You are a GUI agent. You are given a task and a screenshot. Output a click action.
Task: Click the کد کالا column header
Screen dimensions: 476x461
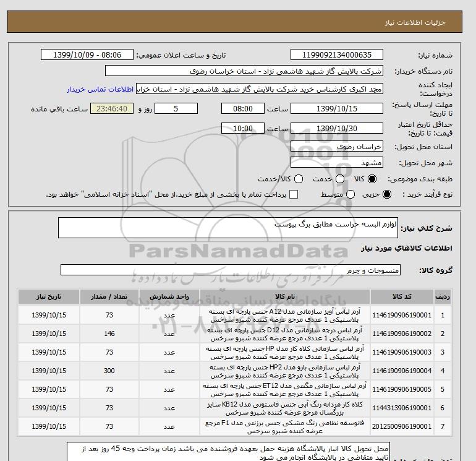pyautogui.click(x=402, y=296)
